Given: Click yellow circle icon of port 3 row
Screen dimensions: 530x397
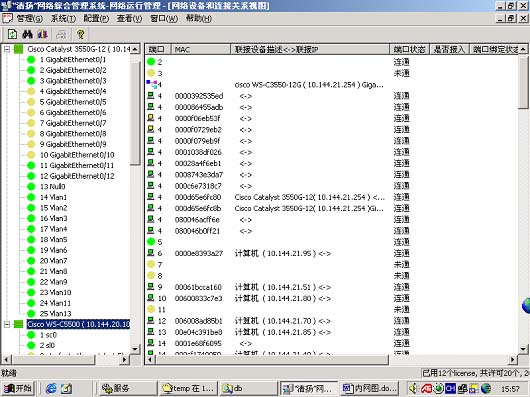Looking at the screenshot, I should [151, 73].
